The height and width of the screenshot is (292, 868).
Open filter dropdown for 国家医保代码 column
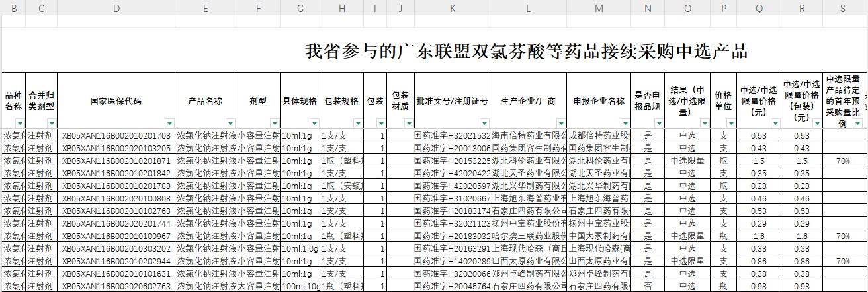tap(169, 124)
